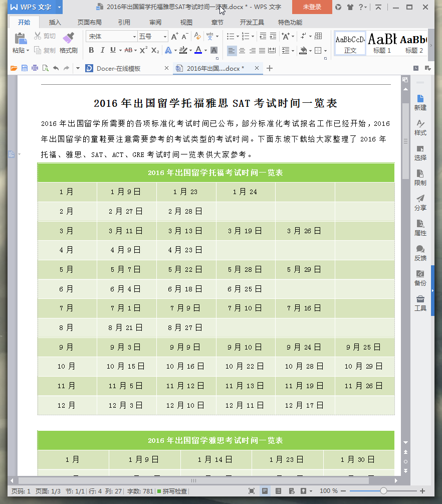
Task: Toggle bold formatting
Action: click(x=92, y=50)
